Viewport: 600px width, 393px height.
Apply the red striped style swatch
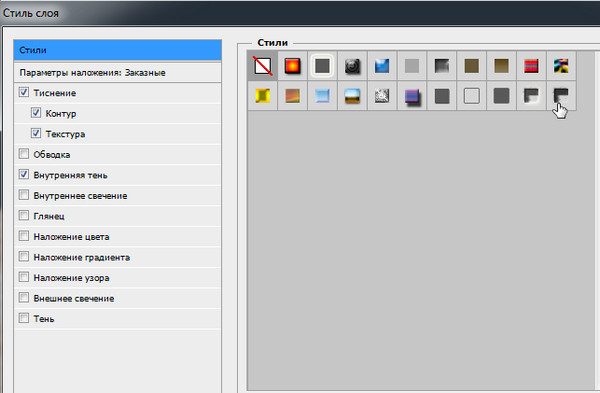pos(531,66)
